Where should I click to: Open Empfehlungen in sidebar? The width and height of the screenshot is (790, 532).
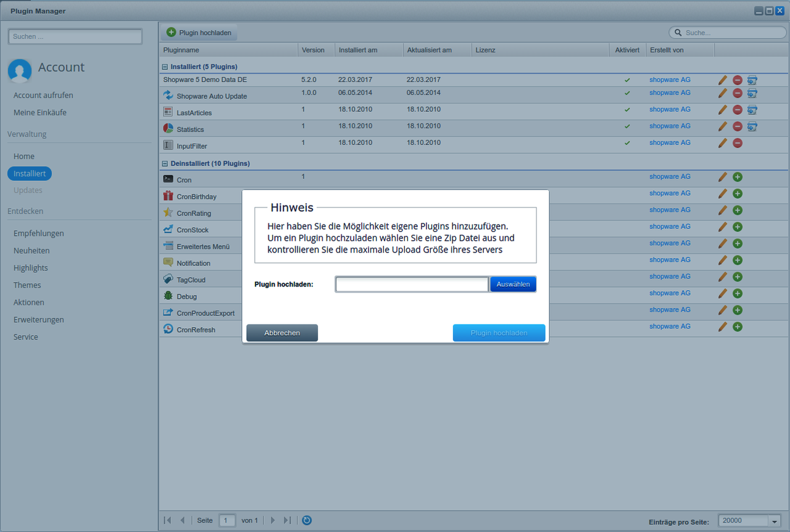click(x=39, y=233)
